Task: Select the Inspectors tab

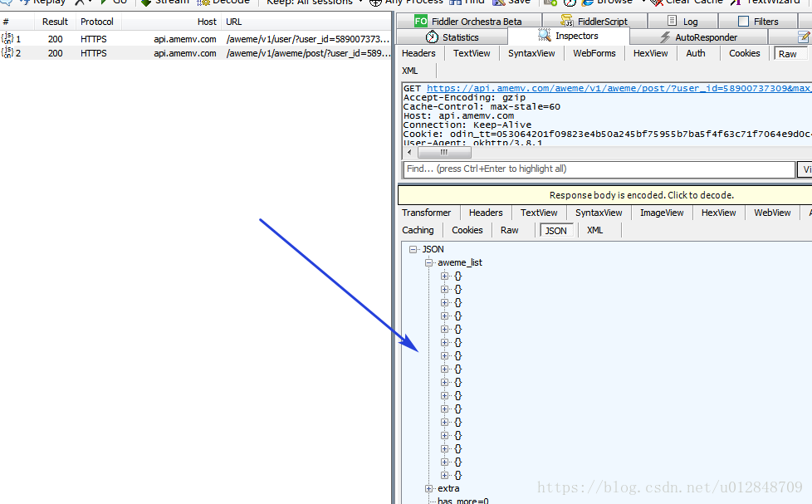Action: (568, 36)
